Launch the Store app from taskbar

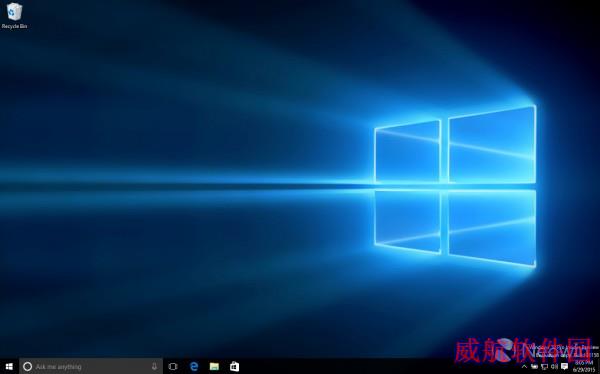pos(235,366)
